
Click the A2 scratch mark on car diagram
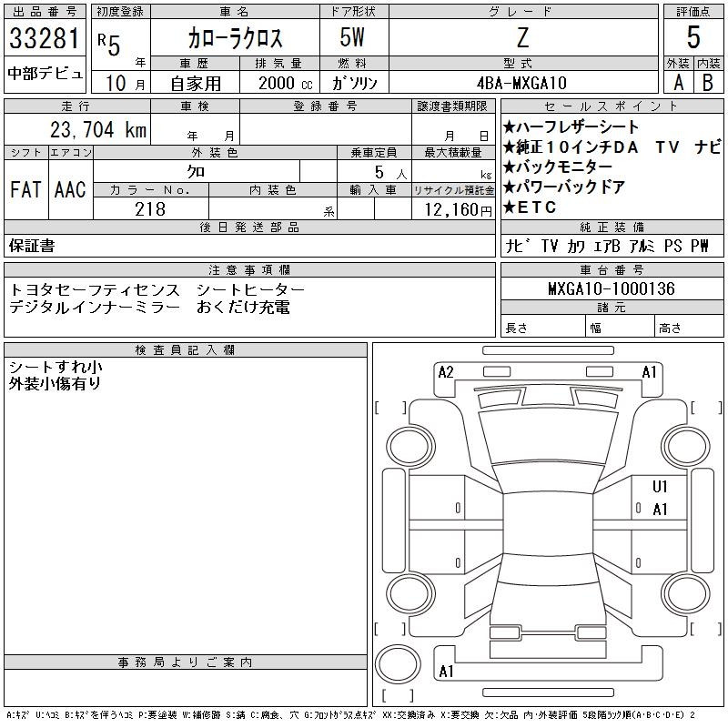(x=446, y=372)
